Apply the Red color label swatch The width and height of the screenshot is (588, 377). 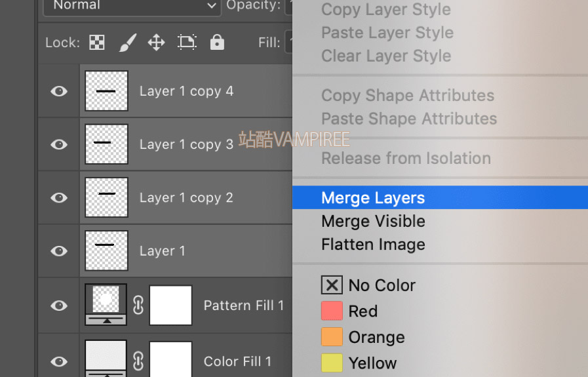pos(332,311)
